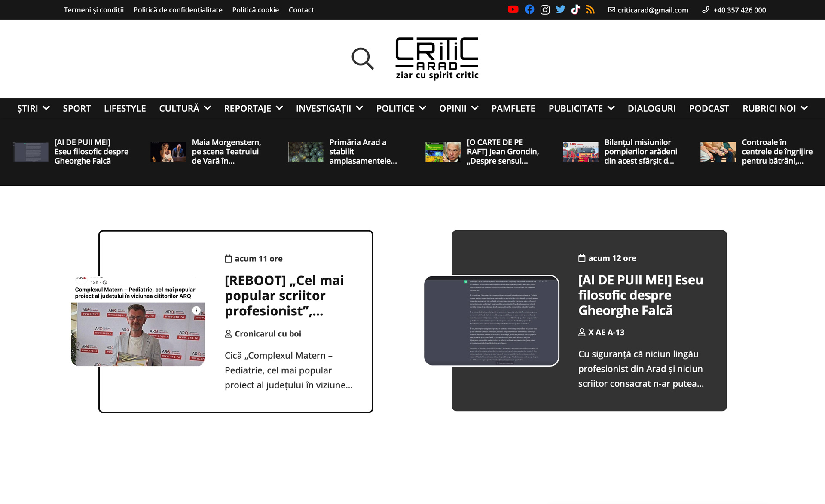The width and height of the screenshot is (825, 504).
Task: Expand the RUBRICI NOI menu chevron
Action: [804, 108]
